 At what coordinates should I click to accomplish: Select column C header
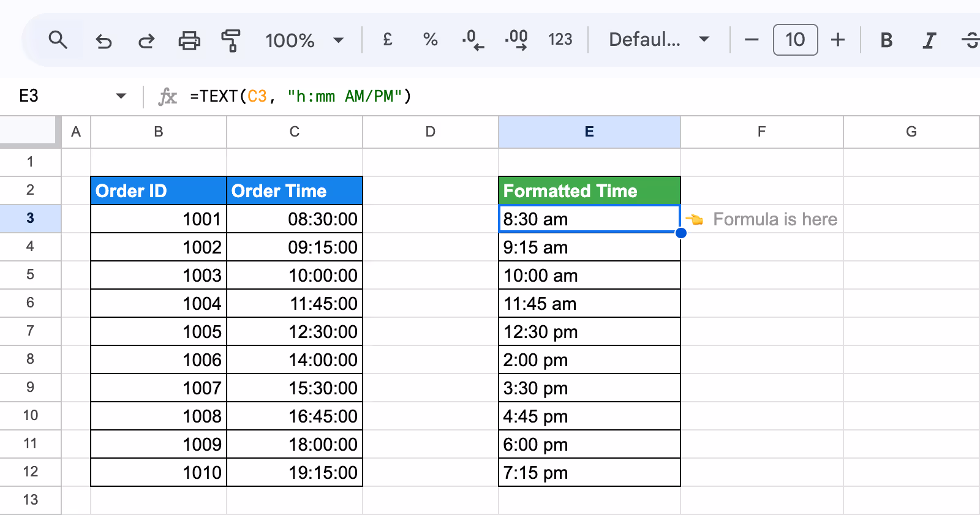tap(295, 132)
